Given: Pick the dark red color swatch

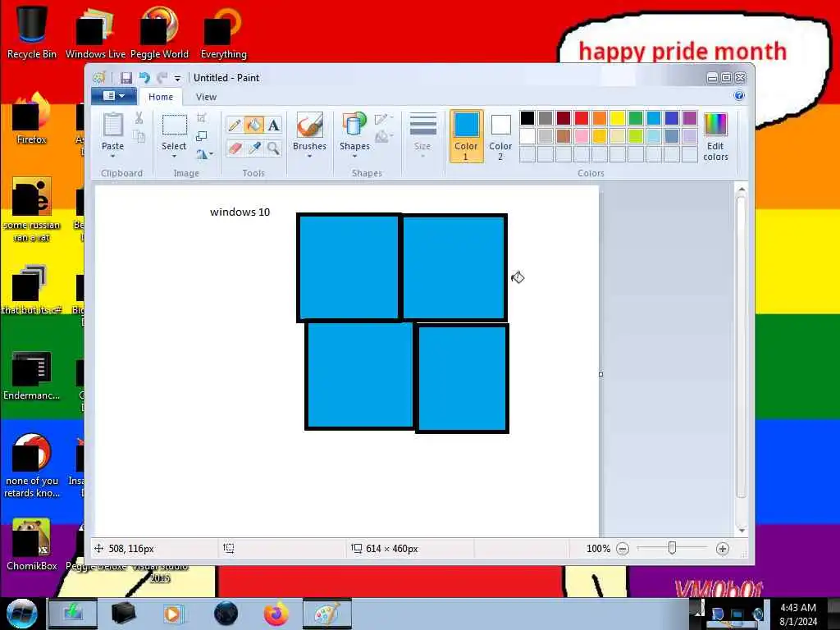Looking at the screenshot, I should 563,118.
